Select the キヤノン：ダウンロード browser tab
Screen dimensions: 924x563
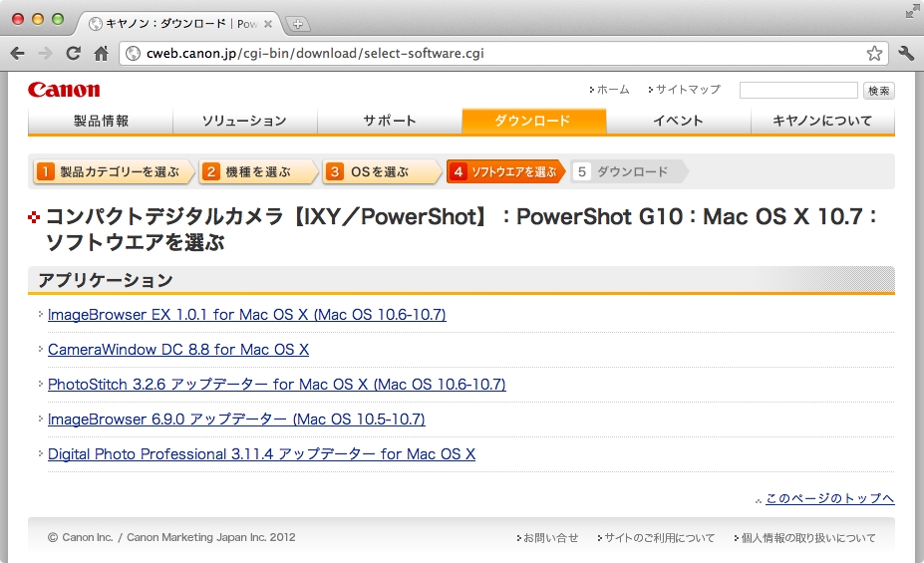[x=180, y=24]
